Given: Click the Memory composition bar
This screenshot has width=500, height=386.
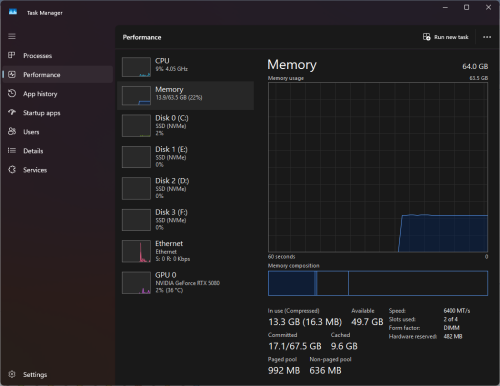Looking at the screenshot, I should tap(378, 283).
